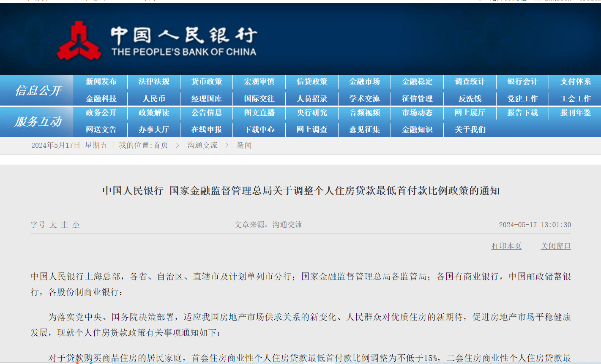
Task: Click the 服务互动 section header
Action: pyautogui.click(x=38, y=122)
